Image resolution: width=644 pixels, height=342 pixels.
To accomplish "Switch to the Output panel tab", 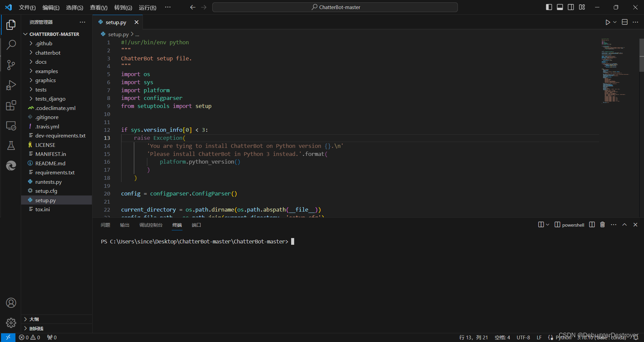I will 124,225.
